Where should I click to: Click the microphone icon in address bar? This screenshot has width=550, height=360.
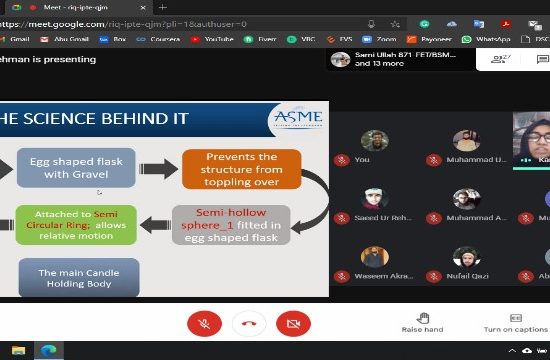point(371,24)
